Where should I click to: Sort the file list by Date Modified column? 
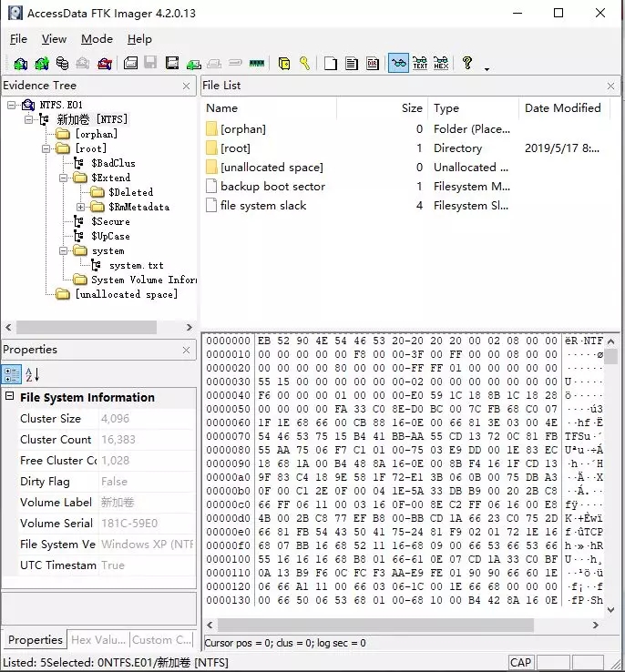(x=562, y=108)
